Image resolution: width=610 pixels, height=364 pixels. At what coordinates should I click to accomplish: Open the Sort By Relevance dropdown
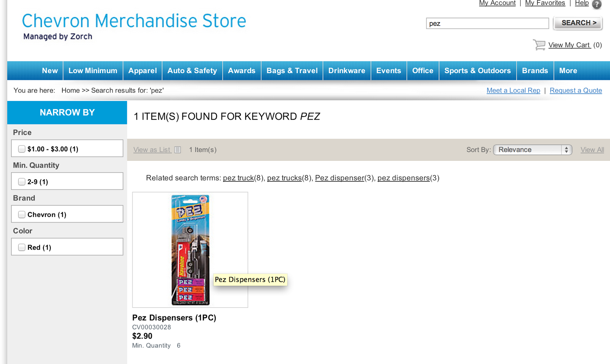(533, 150)
